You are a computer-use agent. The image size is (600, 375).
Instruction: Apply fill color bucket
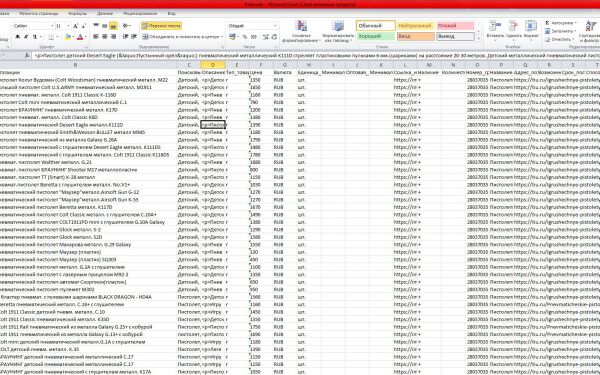point(67,37)
